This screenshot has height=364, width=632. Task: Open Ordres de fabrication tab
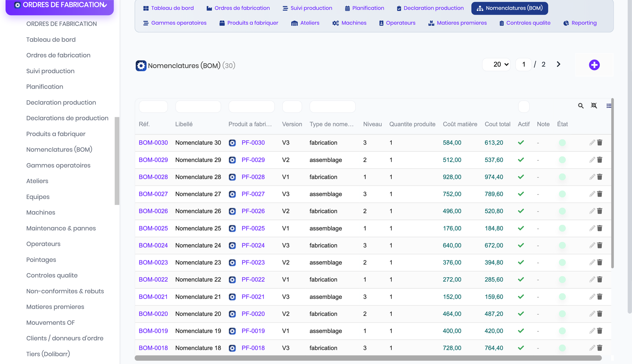click(238, 8)
